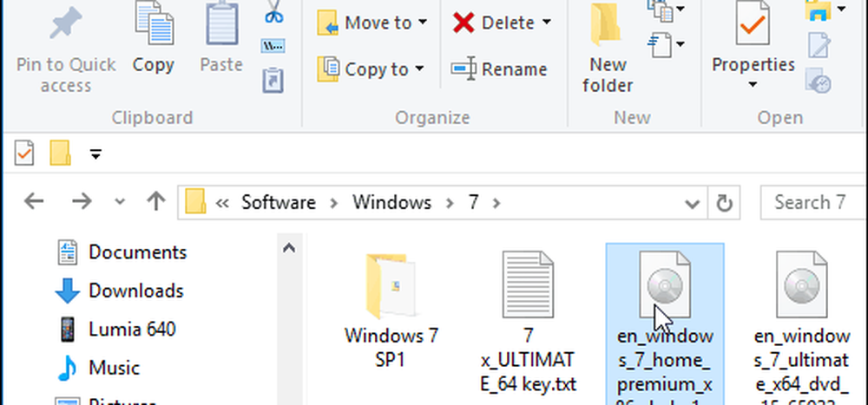The height and width of the screenshot is (405, 868).
Task: Toggle the Properties checkmark in Quick Access Toolbar
Action: click(x=24, y=154)
